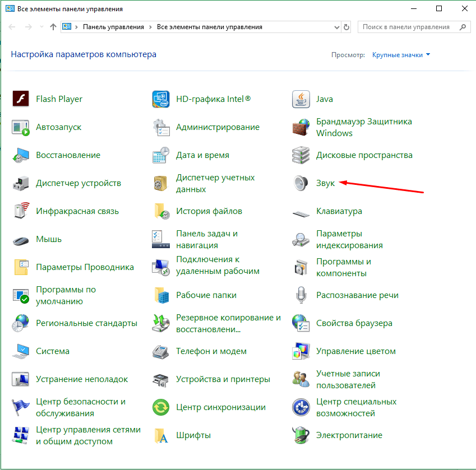476x470 pixels.
Task: Open Свойства браузера link
Action: [x=354, y=323]
